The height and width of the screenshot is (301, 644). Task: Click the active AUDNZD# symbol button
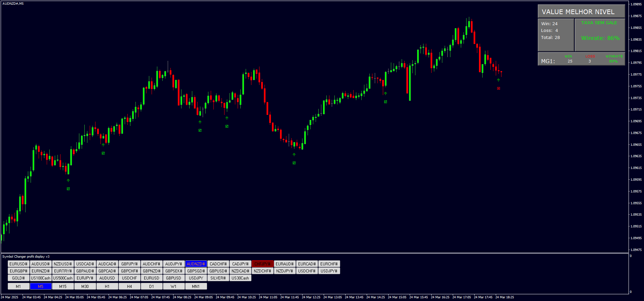click(196, 264)
